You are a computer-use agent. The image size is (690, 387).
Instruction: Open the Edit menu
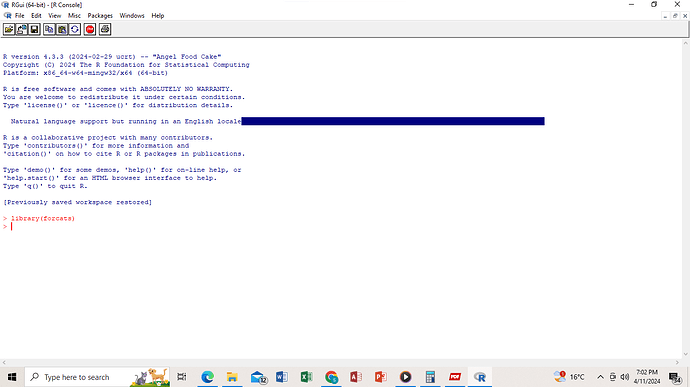(x=36, y=15)
